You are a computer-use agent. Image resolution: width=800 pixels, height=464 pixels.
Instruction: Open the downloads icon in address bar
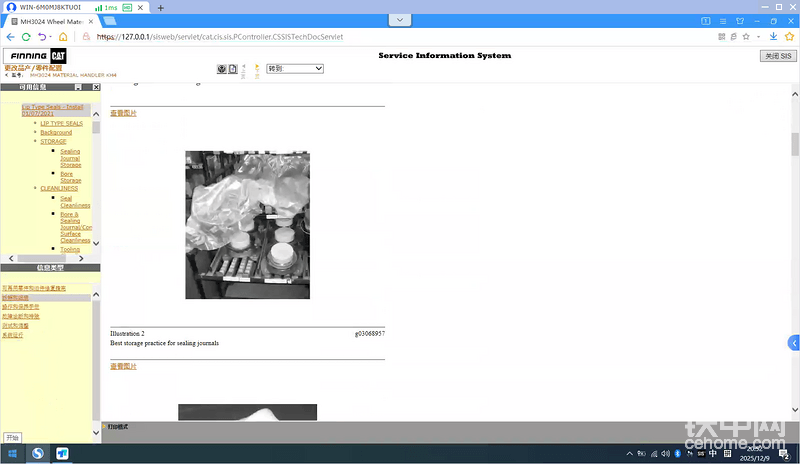774,37
